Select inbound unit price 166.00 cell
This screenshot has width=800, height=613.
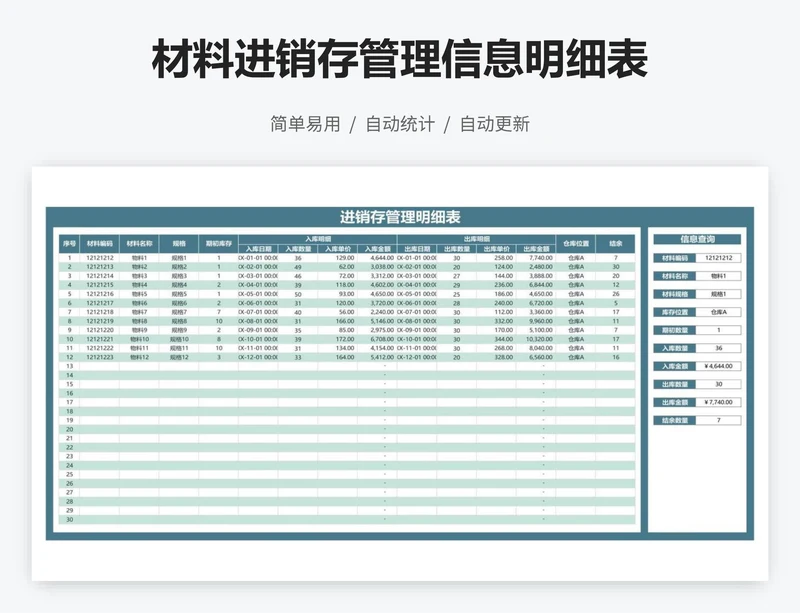click(x=338, y=321)
